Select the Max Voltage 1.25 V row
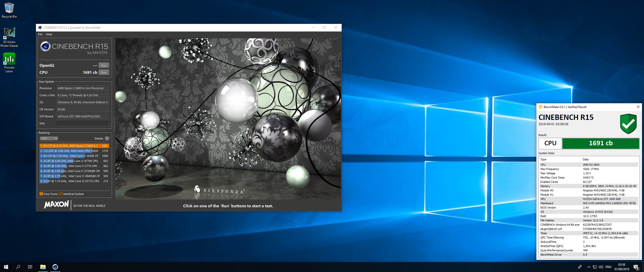Viewport: 644px width, 272px height. [x=588, y=173]
